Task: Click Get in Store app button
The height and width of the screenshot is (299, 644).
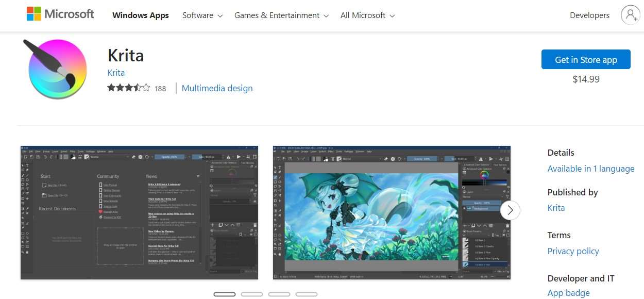Action: point(586,60)
